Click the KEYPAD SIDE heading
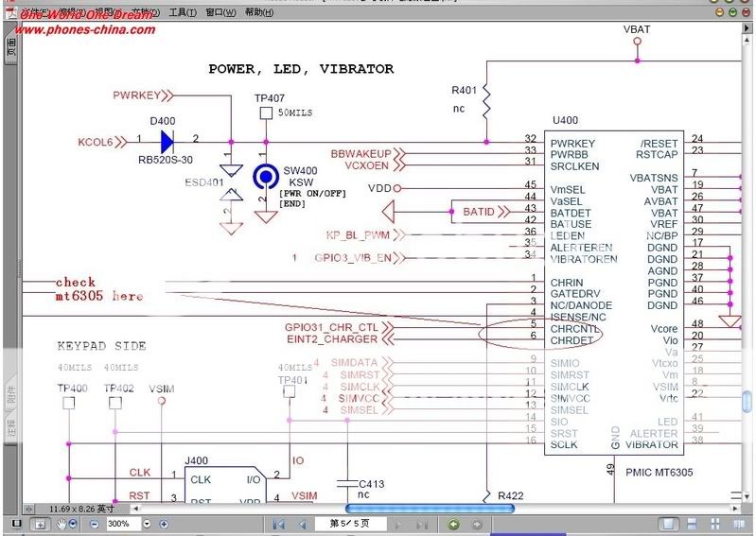Viewport: 756px width, 536px height. [x=102, y=346]
